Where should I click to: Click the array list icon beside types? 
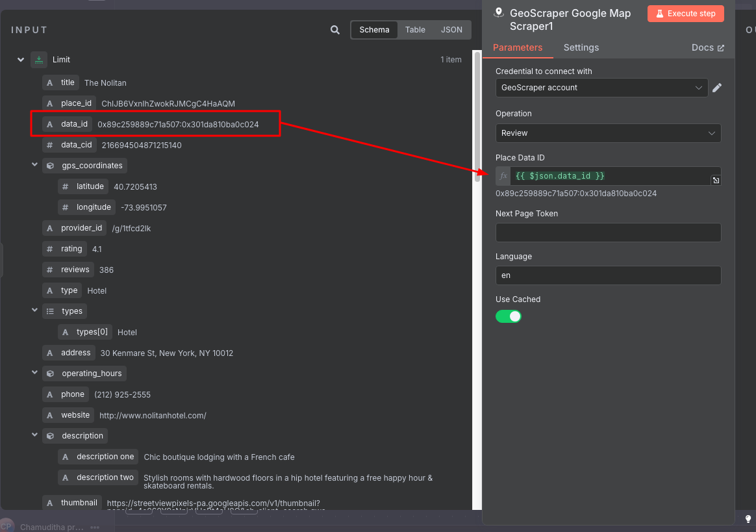tap(50, 312)
